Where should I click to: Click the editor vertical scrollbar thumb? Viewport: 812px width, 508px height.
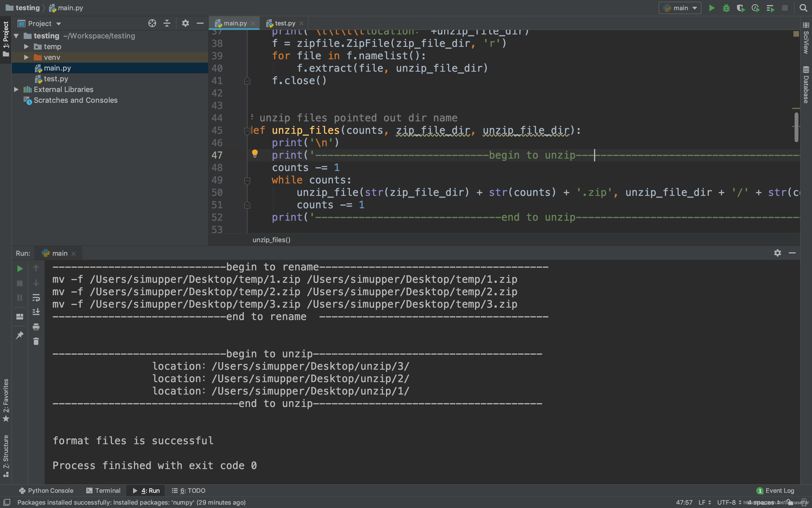pos(796,127)
